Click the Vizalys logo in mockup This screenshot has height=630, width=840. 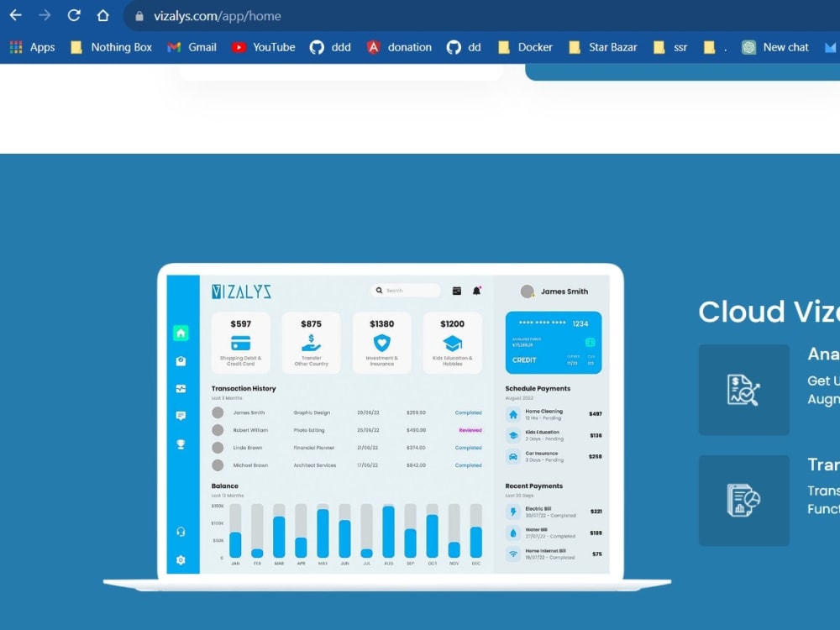(x=242, y=291)
